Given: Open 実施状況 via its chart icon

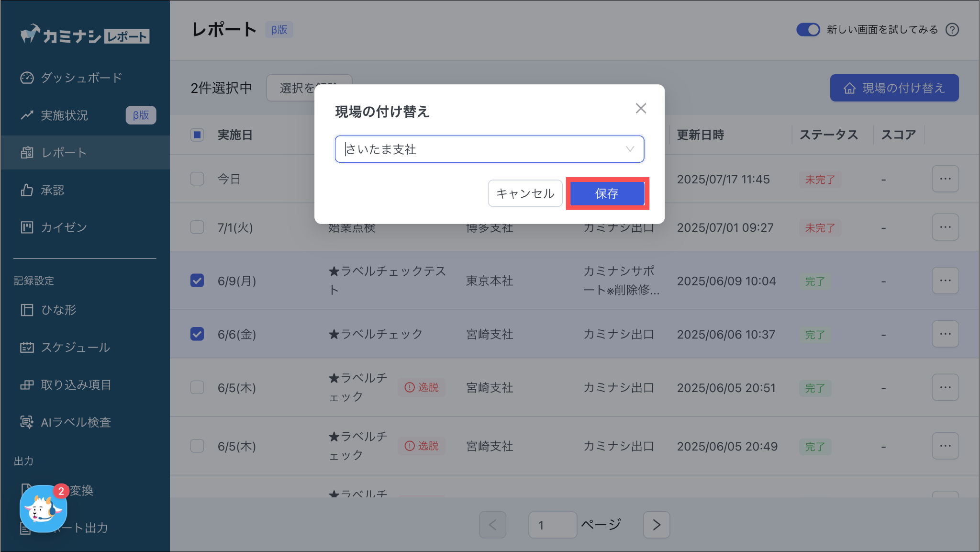Looking at the screenshot, I should click(27, 115).
